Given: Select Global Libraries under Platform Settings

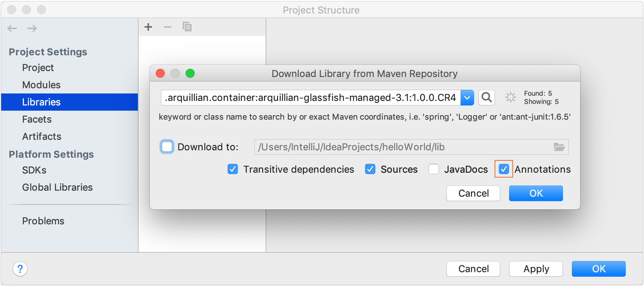Looking at the screenshot, I should [x=57, y=187].
